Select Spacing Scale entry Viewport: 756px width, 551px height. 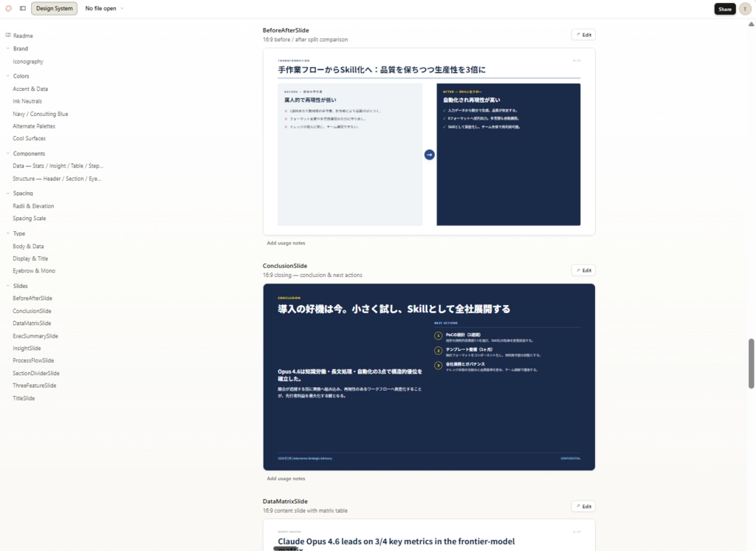pos(30,218)
